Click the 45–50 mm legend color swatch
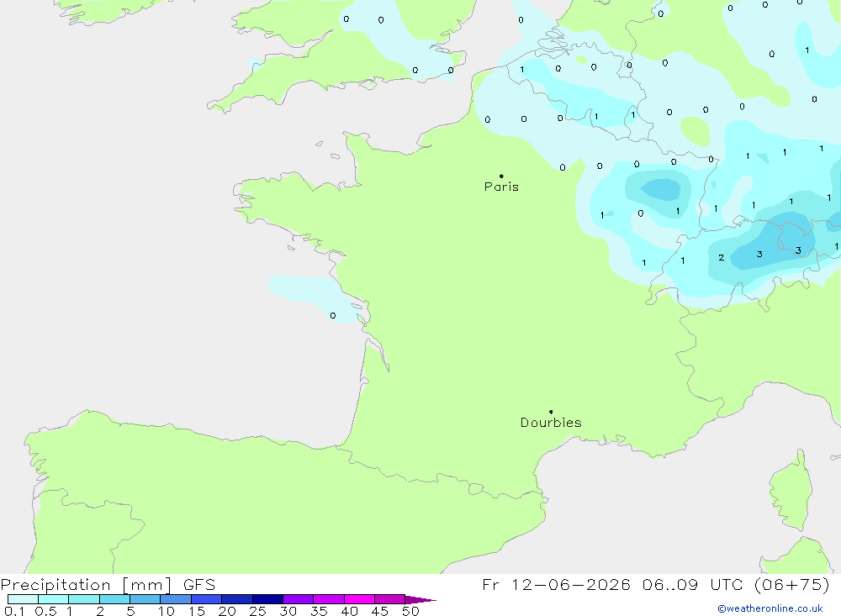Screen dimensions: 841x616 [390, 599]
